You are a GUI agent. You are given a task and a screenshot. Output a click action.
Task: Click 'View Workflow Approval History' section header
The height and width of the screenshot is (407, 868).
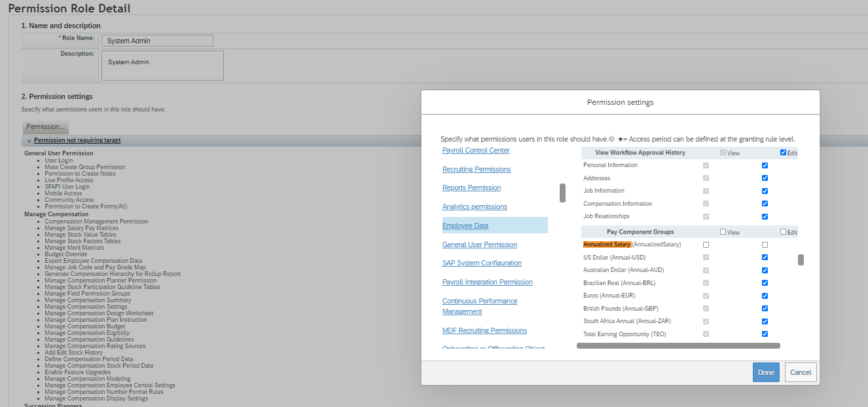click(640, 153)
